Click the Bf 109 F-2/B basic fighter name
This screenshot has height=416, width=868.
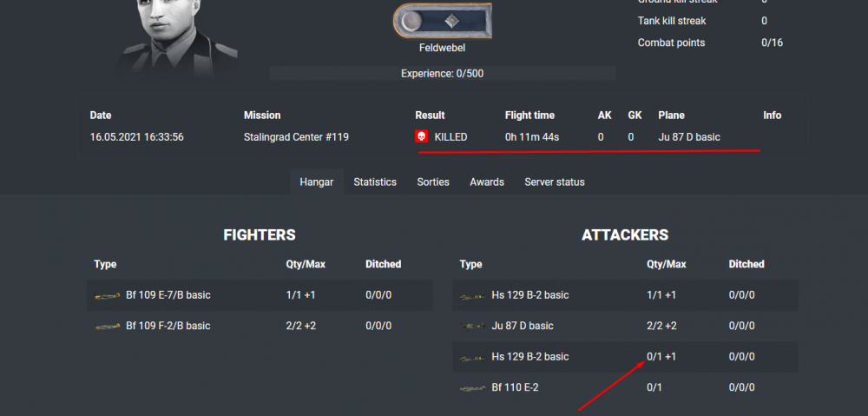click(x=168, y=327)
